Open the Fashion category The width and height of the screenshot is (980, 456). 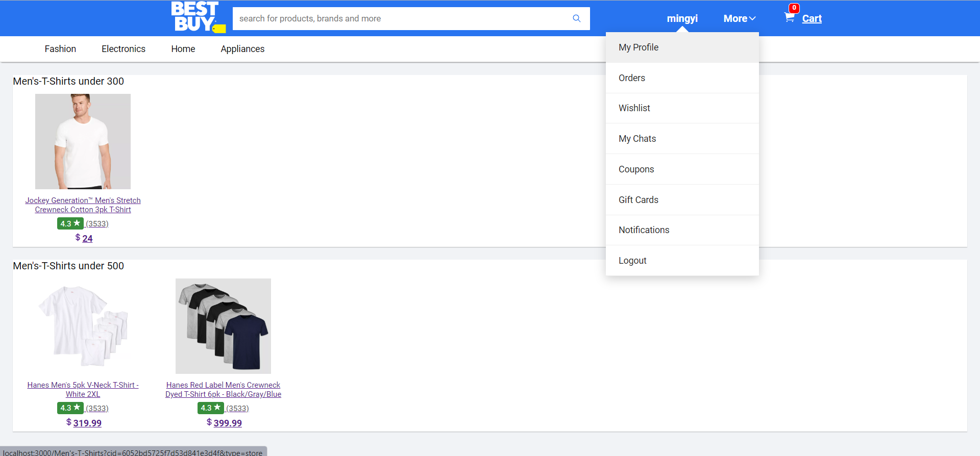point(60,49)
